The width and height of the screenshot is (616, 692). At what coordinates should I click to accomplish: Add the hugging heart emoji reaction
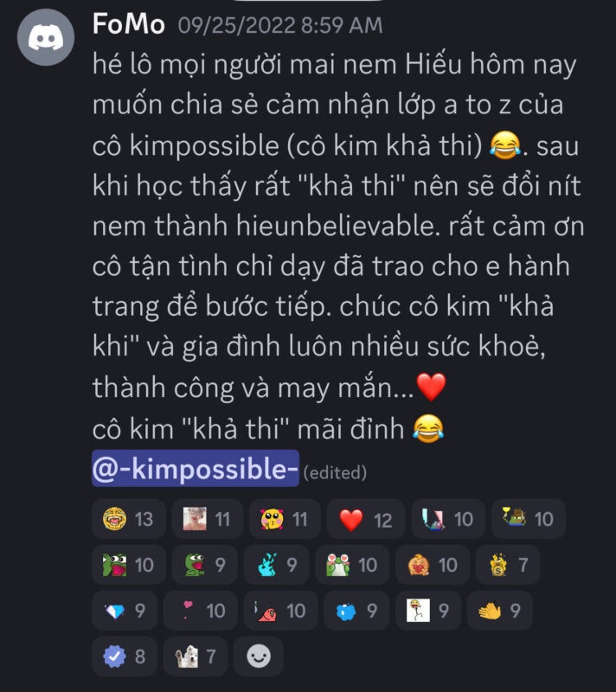click(433, 565)
